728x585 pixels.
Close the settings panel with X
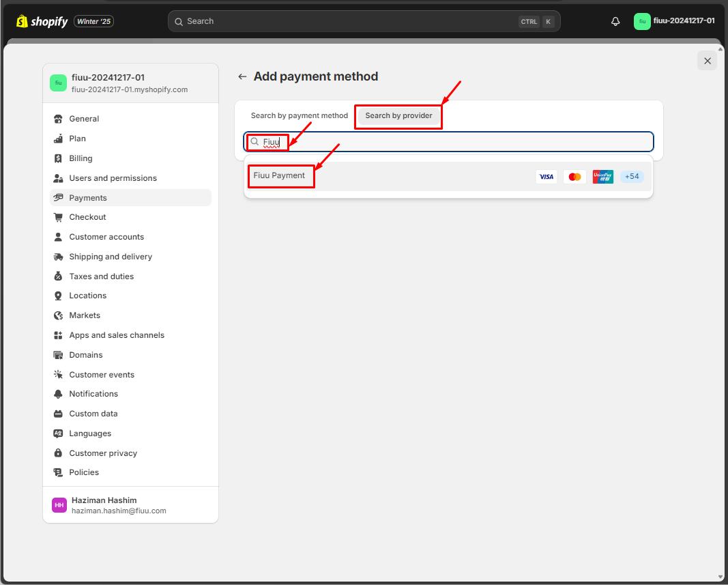707,61
